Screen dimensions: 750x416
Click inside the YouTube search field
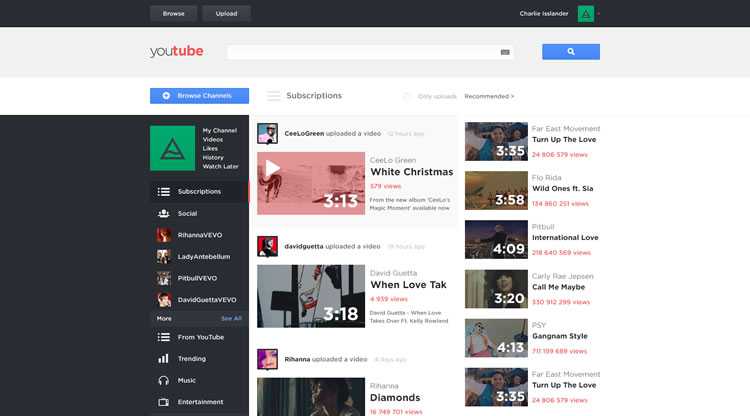point(360,52)
